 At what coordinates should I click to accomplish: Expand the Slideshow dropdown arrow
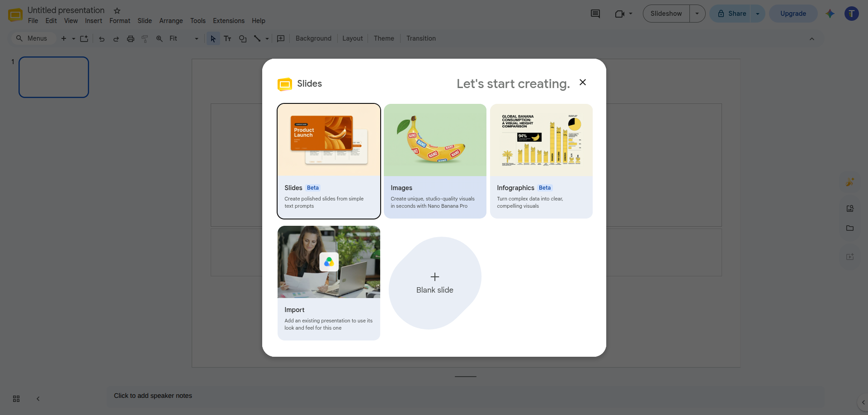pos(697,14)
